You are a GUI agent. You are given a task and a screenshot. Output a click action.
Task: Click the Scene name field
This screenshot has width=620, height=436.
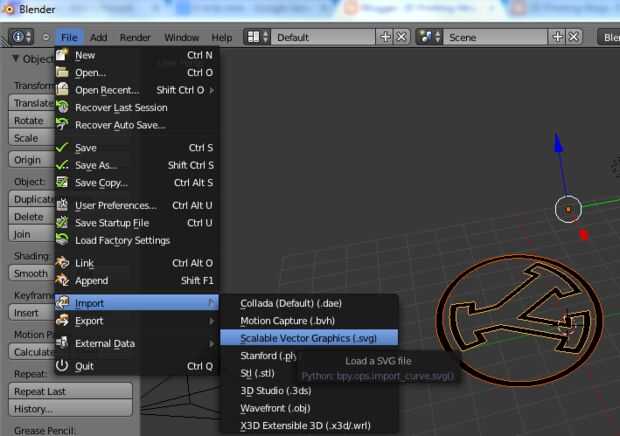point(495,37)
